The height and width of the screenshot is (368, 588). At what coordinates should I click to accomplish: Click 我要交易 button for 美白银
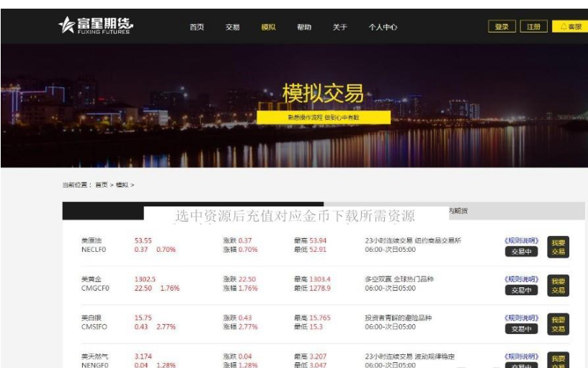click(x=558, y=325)
